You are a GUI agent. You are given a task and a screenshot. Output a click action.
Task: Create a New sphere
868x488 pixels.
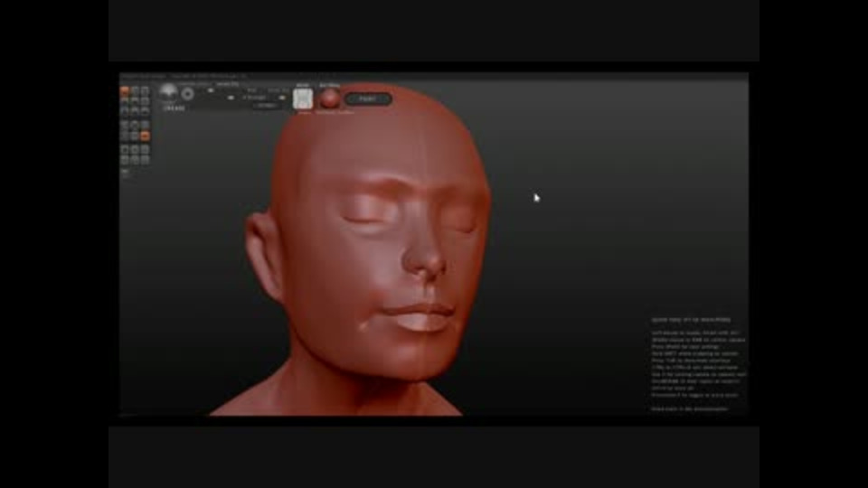[x=125, y=149]
